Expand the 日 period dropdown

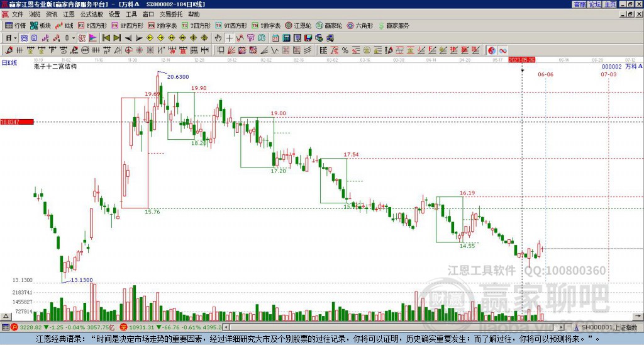pyautogui.click(x=15, y=38)
